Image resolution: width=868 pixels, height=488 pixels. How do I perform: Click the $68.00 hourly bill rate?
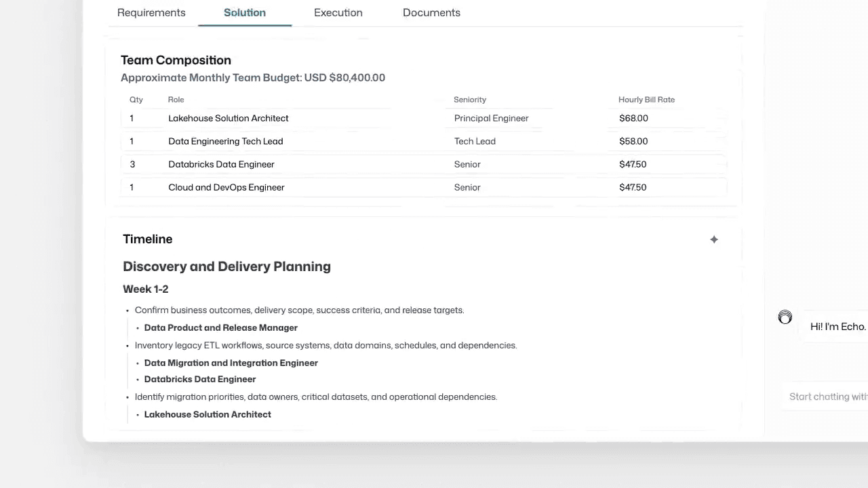click(x=633, y=118)
